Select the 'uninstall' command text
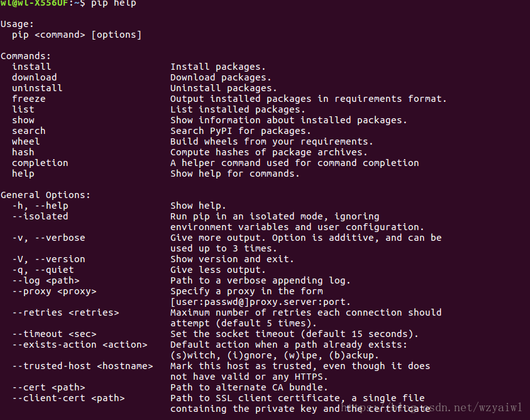 pos(37,88)
